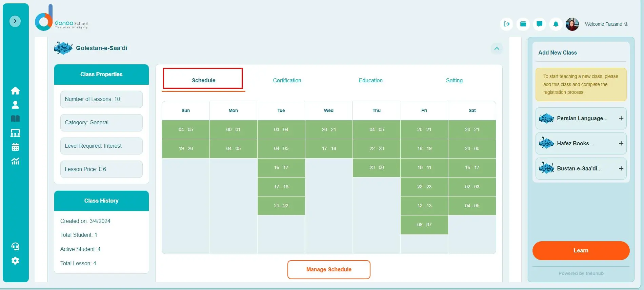Open the chat messages icon
Image resolution: width=644 pixels, height=290 pixels.
(539, 24)
